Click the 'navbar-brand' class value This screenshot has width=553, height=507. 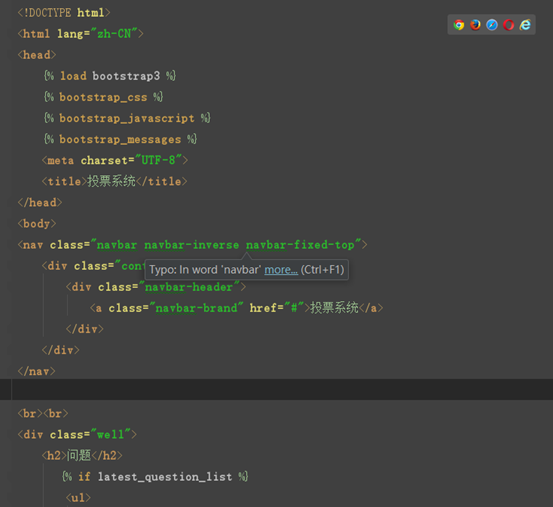click(x=196, y=308)
